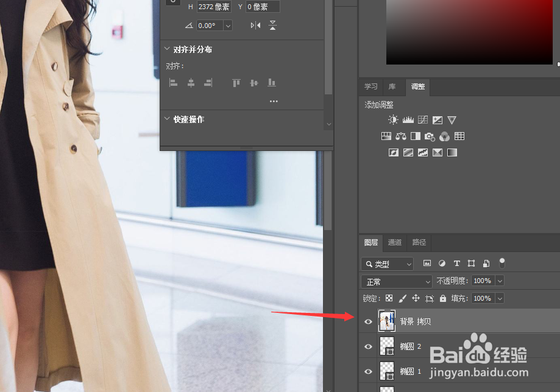The width and height of the screenshot is (560, 392).
Task: Open the 不透明度 opacity slider dropdown
Action: [500, 281]
